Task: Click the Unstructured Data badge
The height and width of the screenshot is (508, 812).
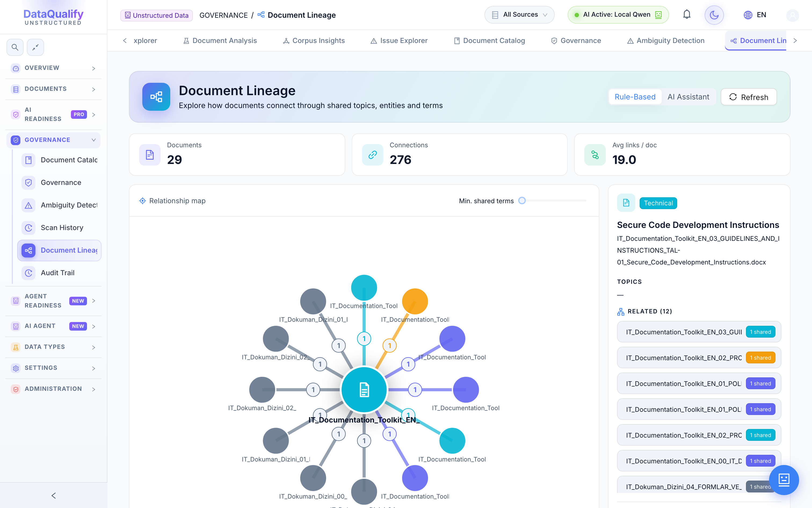Action: [157, 15]
